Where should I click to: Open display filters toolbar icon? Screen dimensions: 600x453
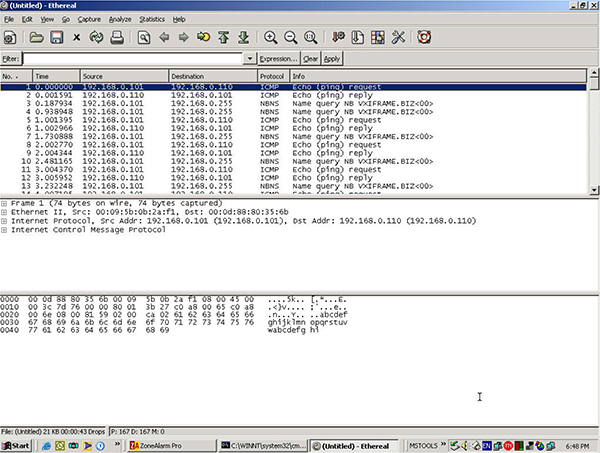click(x=358, y=37)
